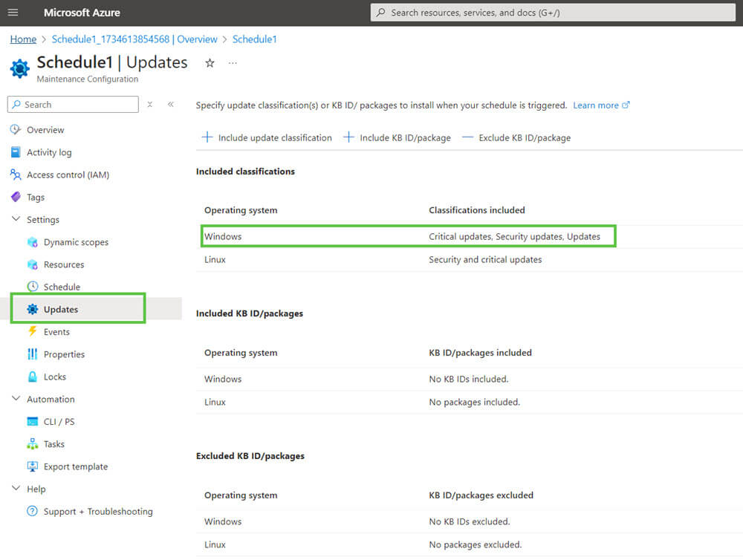The image size is (743, 560).
Task: Click the Updates gear icon in sidebar
Action: (x=32, y=310)
